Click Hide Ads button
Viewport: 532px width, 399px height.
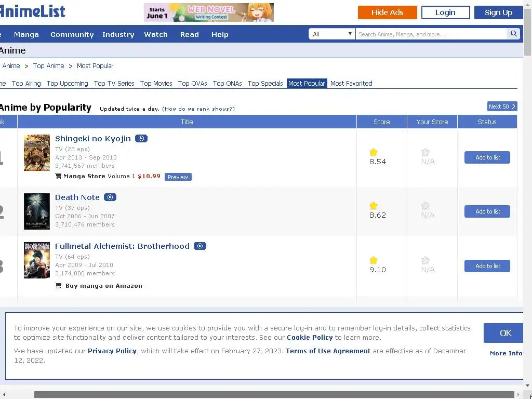(x=387, y=12)
